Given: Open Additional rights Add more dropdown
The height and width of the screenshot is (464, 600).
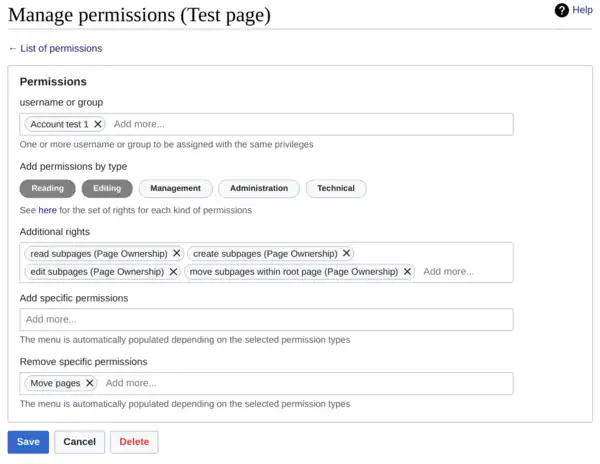Looking at the screenshot, I should [x=460, y=271].
